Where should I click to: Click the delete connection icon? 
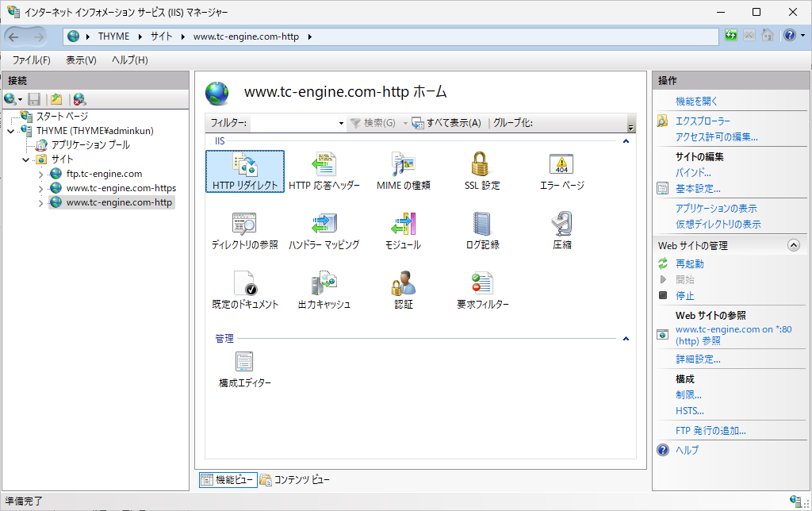[79, 99]
